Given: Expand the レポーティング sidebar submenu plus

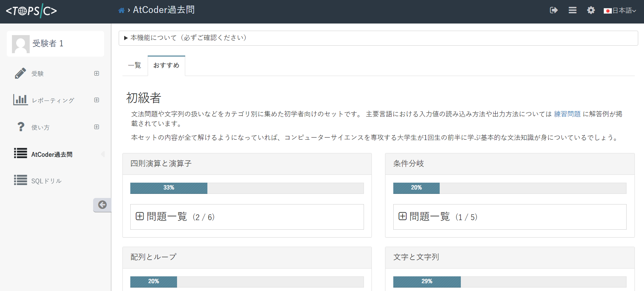Looking at the screenshot, I should click(97, 100).
